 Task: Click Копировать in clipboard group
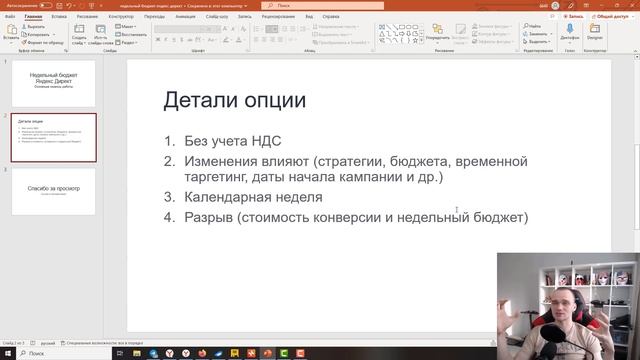(36, 34)
